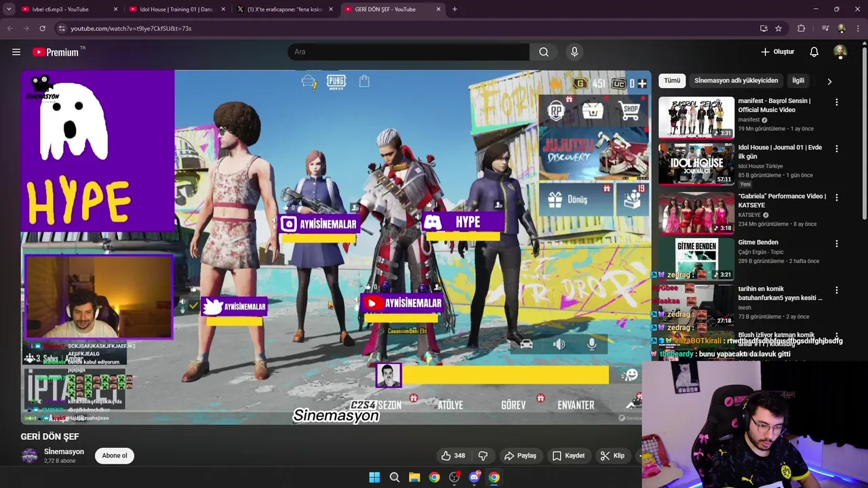The height and width of the screenshot is (488, 868).
Task: Open options for Gitme Benden video
Action: coord(836,244)
